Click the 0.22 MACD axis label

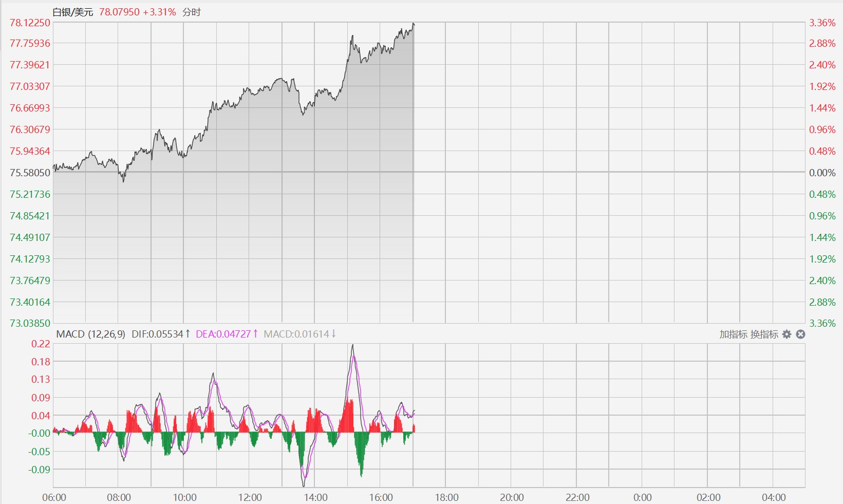point(41,344)
